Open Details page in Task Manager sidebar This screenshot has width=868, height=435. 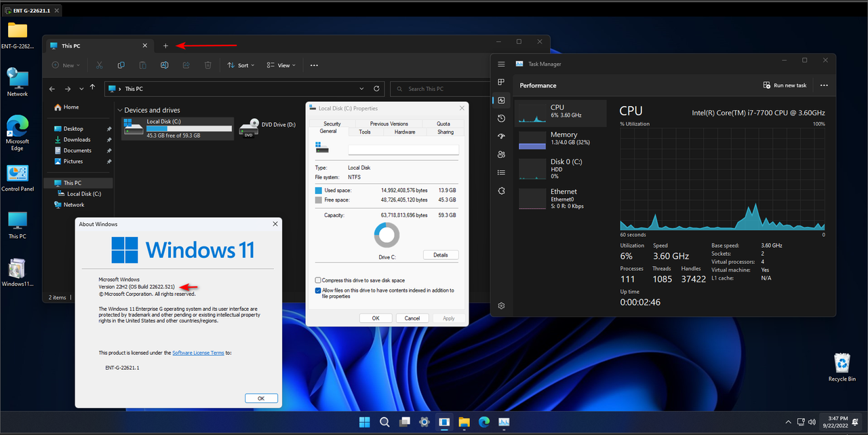(x=501, y=173)
